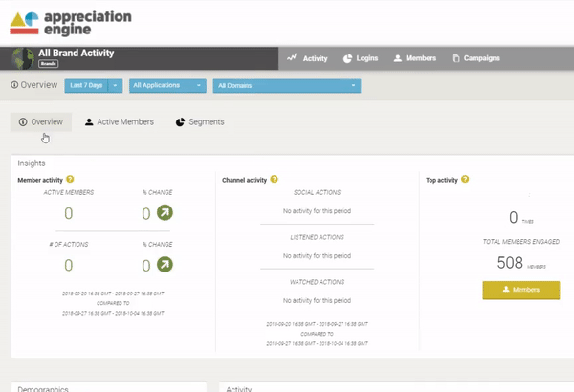574x392 pixels.
Task: Click the Logins pie-chart icon
Action: coord(347,58)
